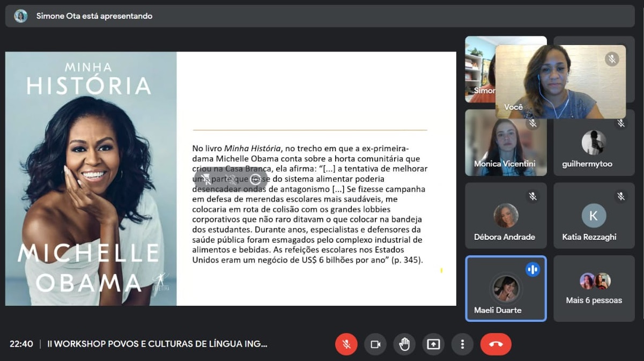Toggle the camera button
Screen dimensions: 644x361
coord(375,344)
